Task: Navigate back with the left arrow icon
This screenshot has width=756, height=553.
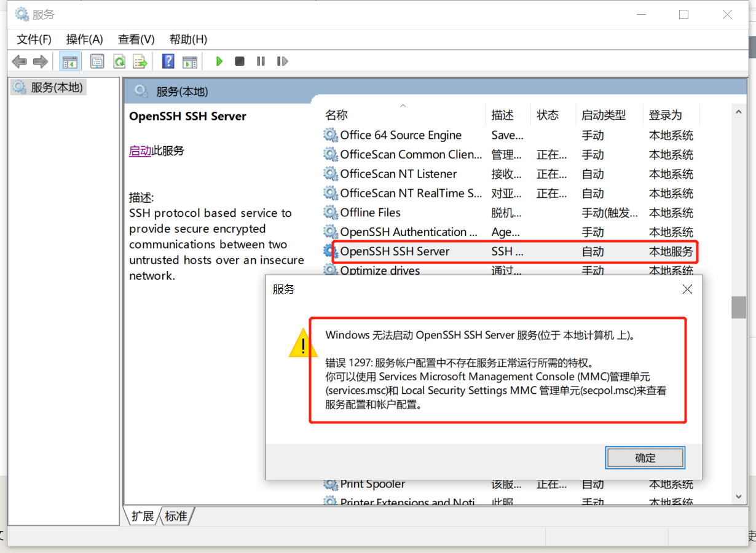Action: [x=18, y=61]
